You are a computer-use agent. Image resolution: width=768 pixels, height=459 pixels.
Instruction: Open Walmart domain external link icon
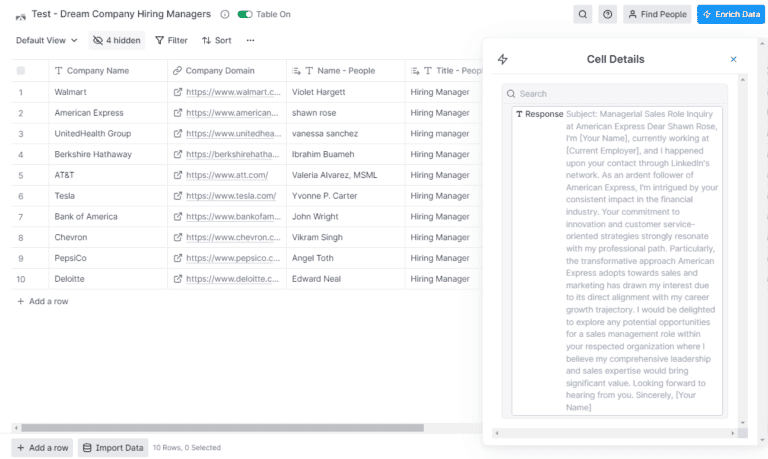(x=178, y=92)
